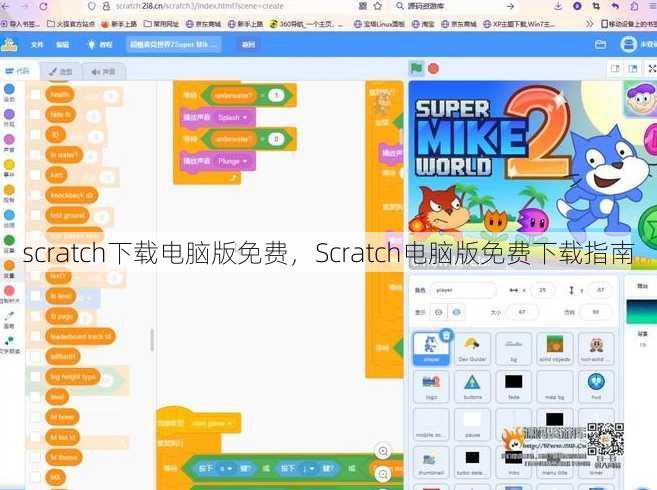Tick checkbox for 'knockback dir' variable
Screen dimensions: 657x490
coord(36,195)
